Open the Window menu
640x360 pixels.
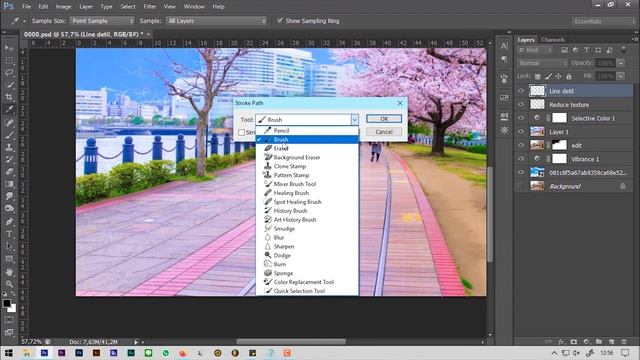pos(194,7)
